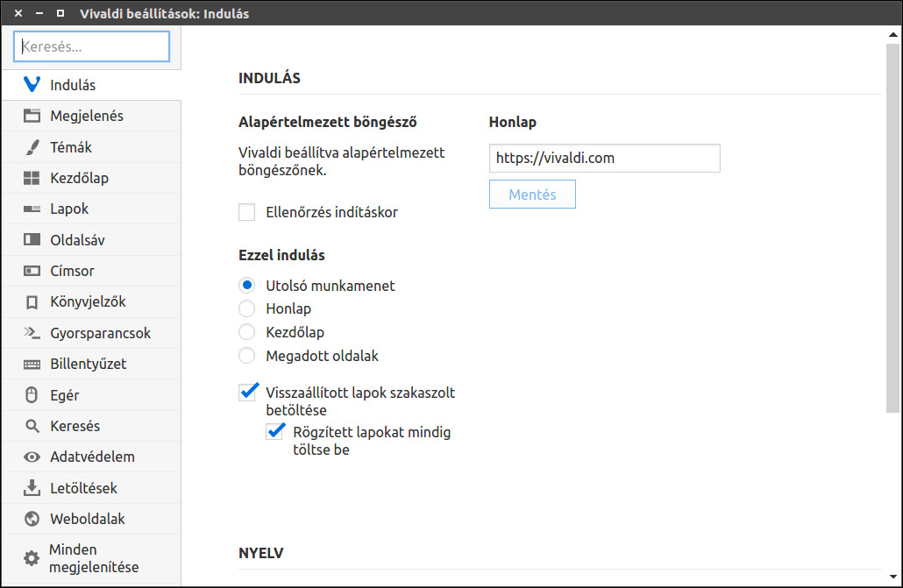
Task: Click the 'Billentyűzet' sidebar label
Action: coord(89,364)
